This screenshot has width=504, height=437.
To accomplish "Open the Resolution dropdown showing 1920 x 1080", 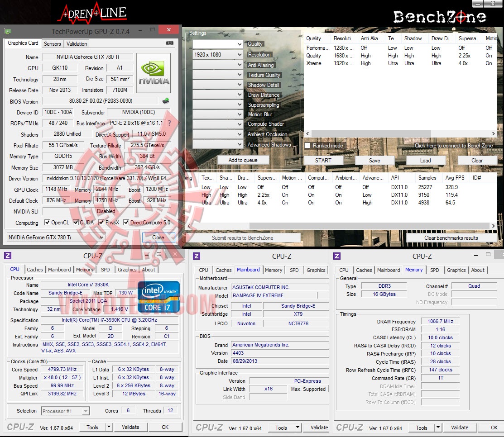I will click(x=218, y=55).
